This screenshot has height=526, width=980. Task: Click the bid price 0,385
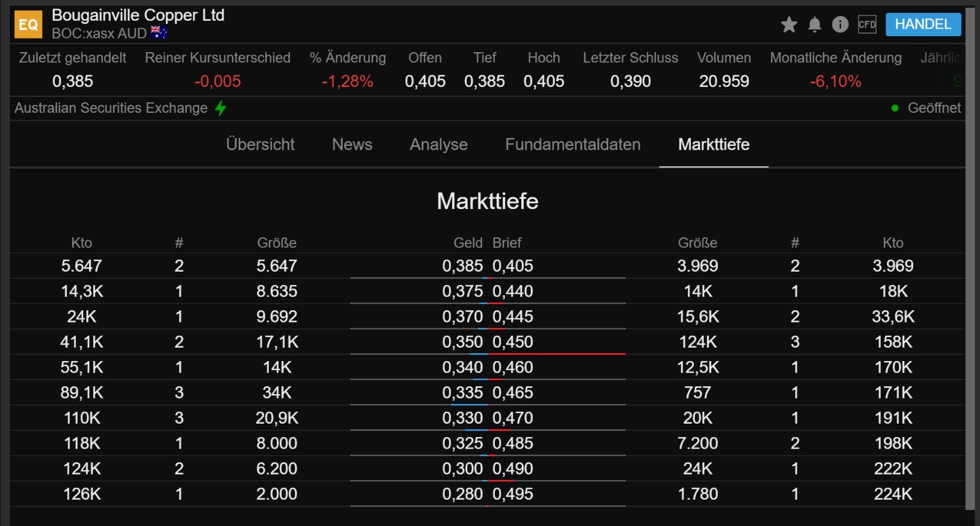(462, 266)
